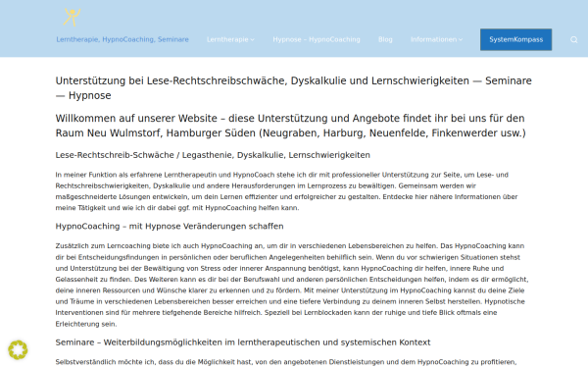Click the yellow figure site logo
The image size is (588, 368).
click(72, 18)
